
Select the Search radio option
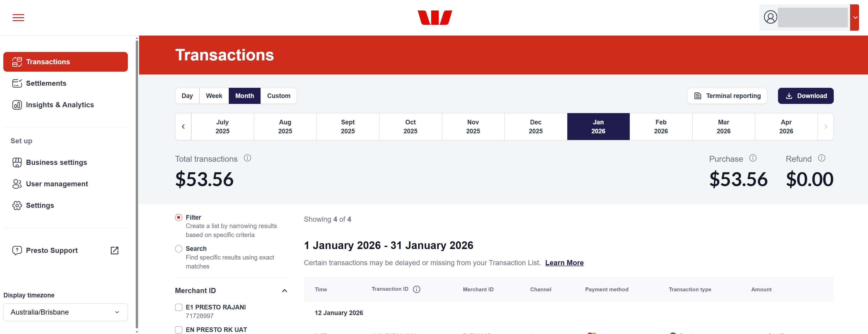[179, 249]
